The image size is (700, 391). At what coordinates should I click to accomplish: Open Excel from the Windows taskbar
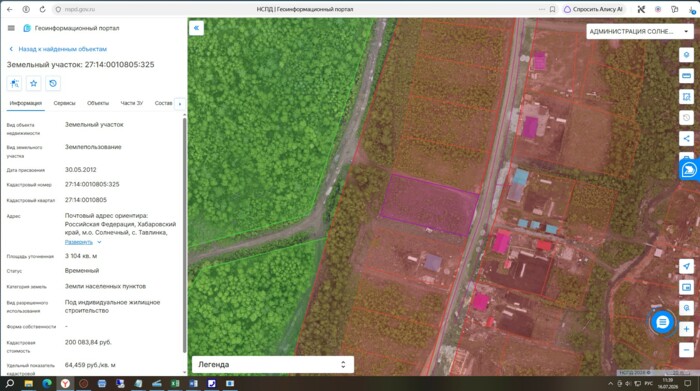(175, 383)
